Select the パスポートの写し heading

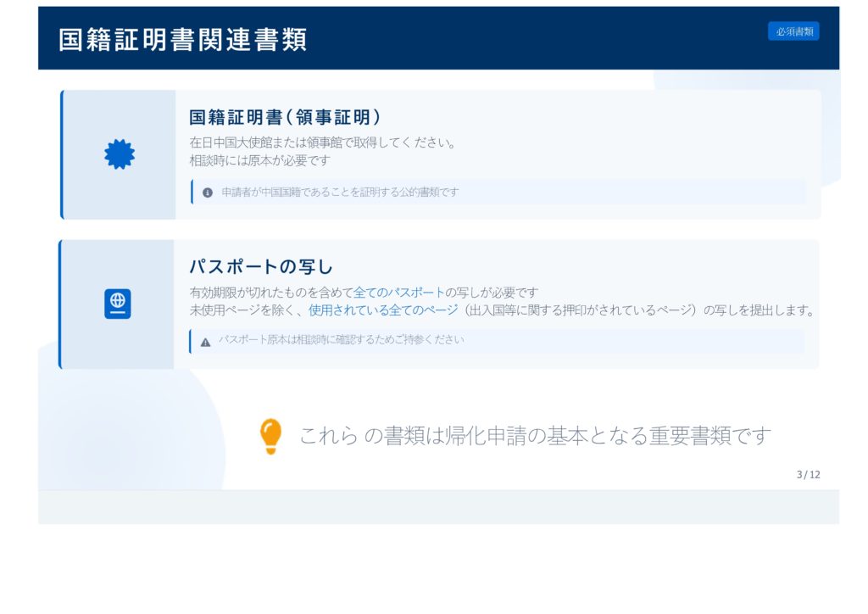261,266
